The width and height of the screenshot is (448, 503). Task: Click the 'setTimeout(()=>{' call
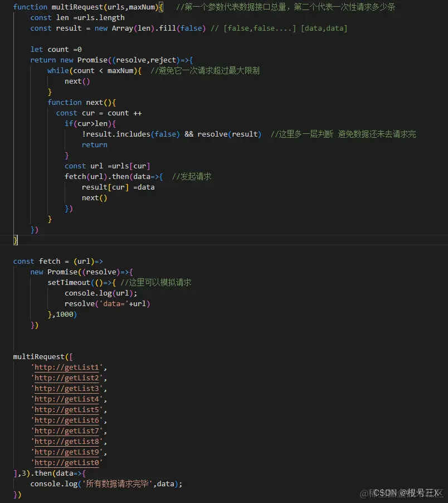pyautogui.click(x=82, y=283)
